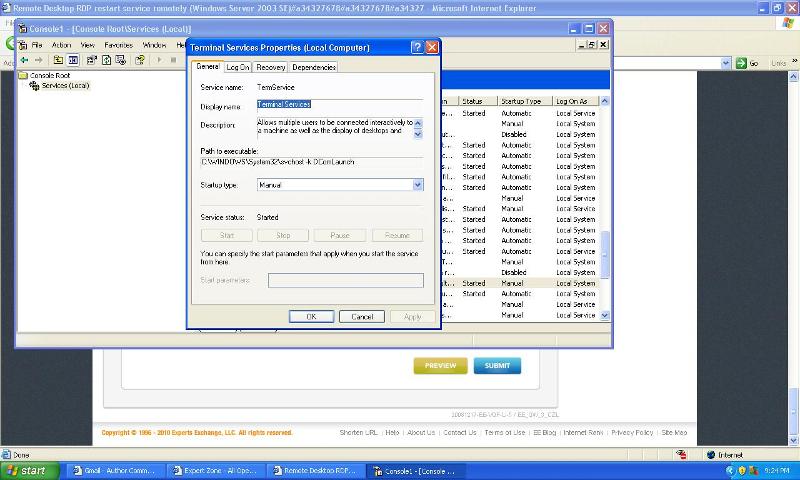Click the shield security icon in the system tray
Viewport: 800px width, 480px height.
tap(742, 470)
